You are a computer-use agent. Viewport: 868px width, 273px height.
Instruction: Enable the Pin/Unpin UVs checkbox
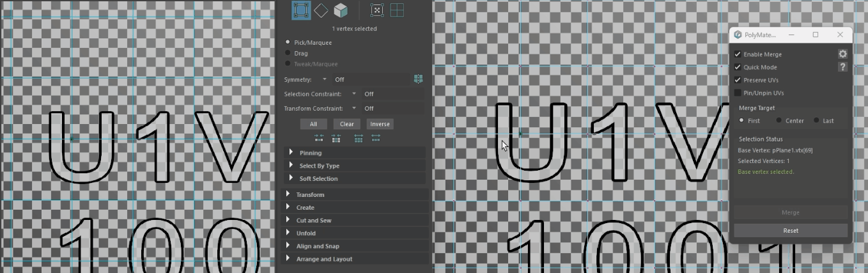(738, 93)
